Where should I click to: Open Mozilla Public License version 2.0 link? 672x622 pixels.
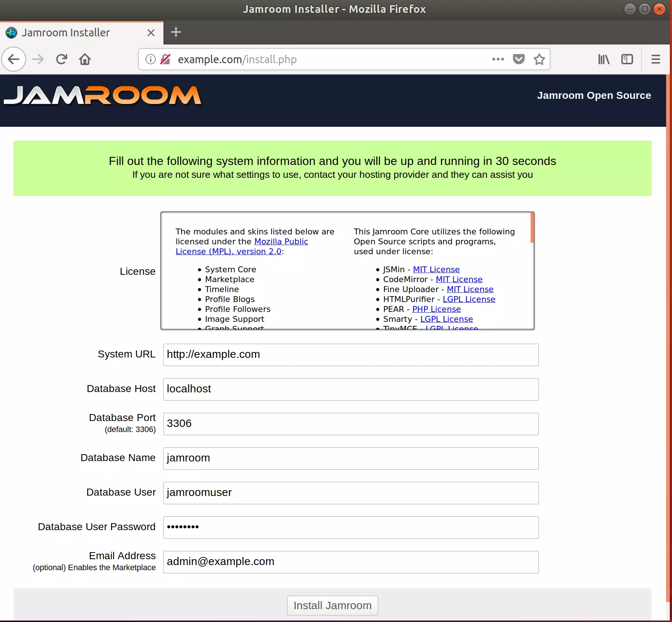coord(242,247)
